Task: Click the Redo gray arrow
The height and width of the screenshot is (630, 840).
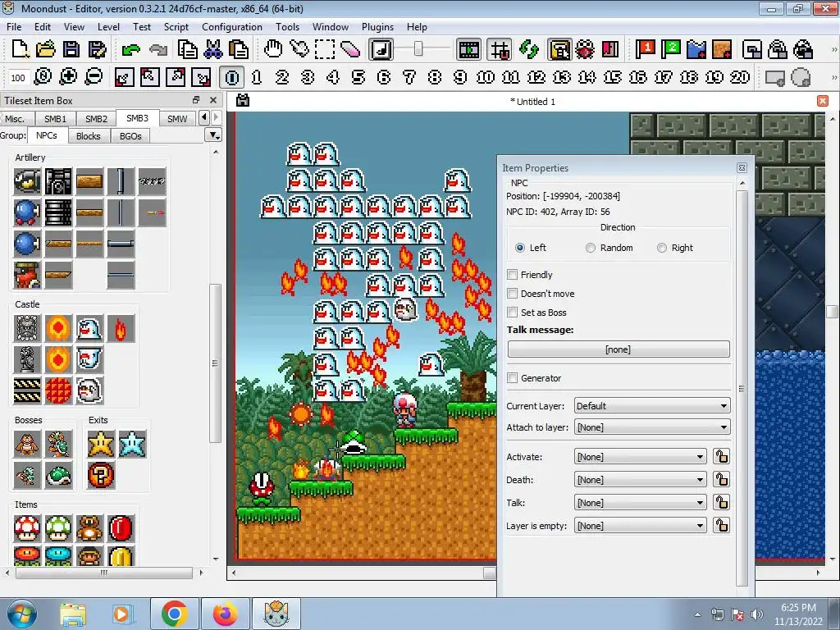Action: 158,50
